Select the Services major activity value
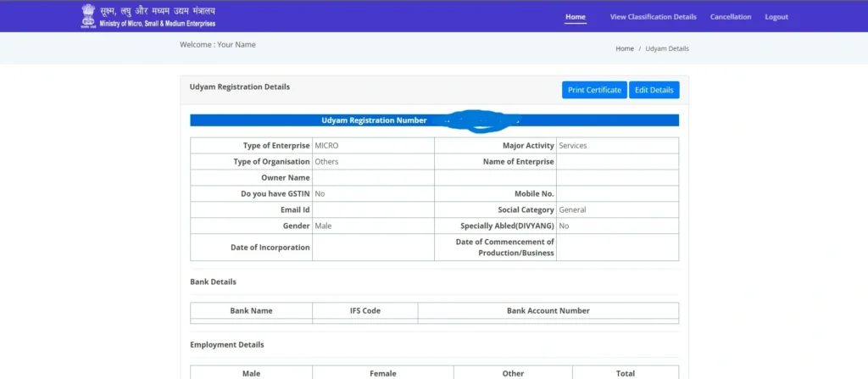Image resolution: width=868 pixels, height=379 pixels. pos(572,146)
